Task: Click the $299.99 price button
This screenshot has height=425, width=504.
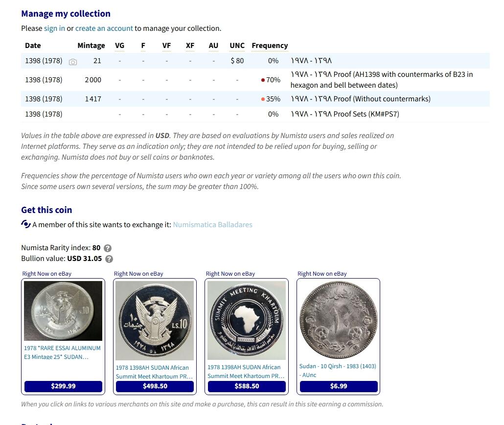Action: coord(63,386)
